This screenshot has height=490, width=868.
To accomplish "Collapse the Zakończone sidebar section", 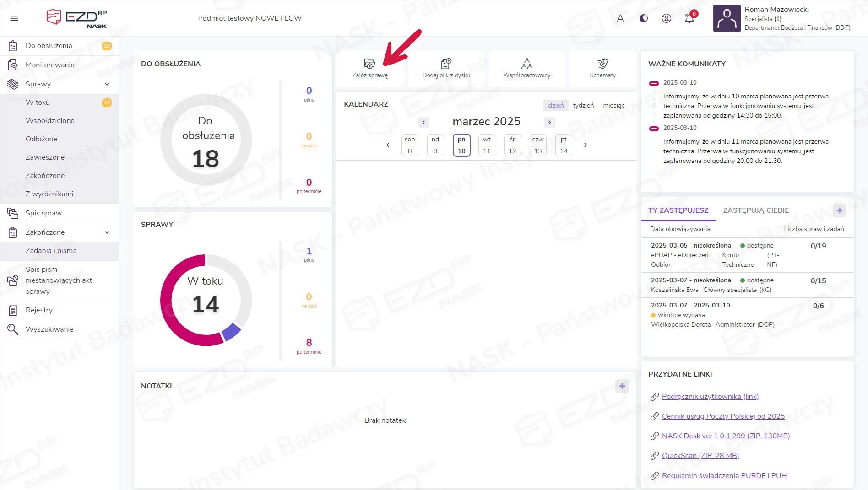I will pyautogui.click(x=107, y=232).
